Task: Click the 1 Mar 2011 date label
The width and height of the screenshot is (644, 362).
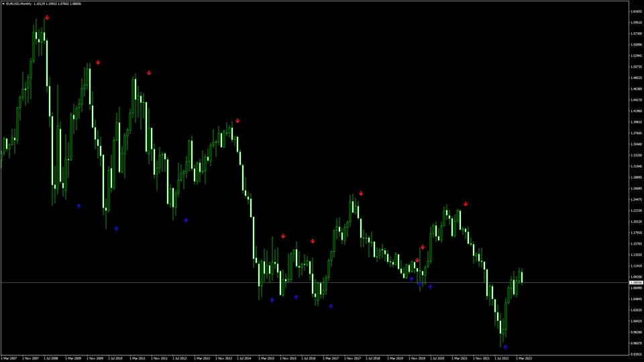Action: 137,358
